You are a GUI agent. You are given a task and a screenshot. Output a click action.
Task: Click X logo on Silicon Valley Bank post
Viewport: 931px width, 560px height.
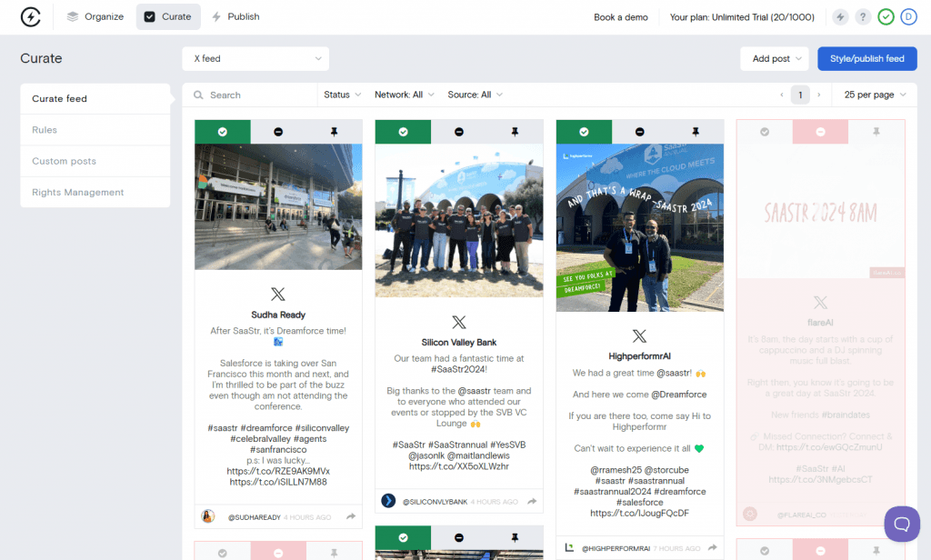(459, 322)
